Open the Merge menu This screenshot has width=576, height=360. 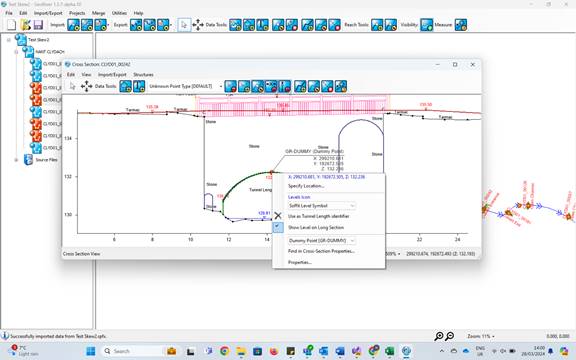tap(98, 13)
